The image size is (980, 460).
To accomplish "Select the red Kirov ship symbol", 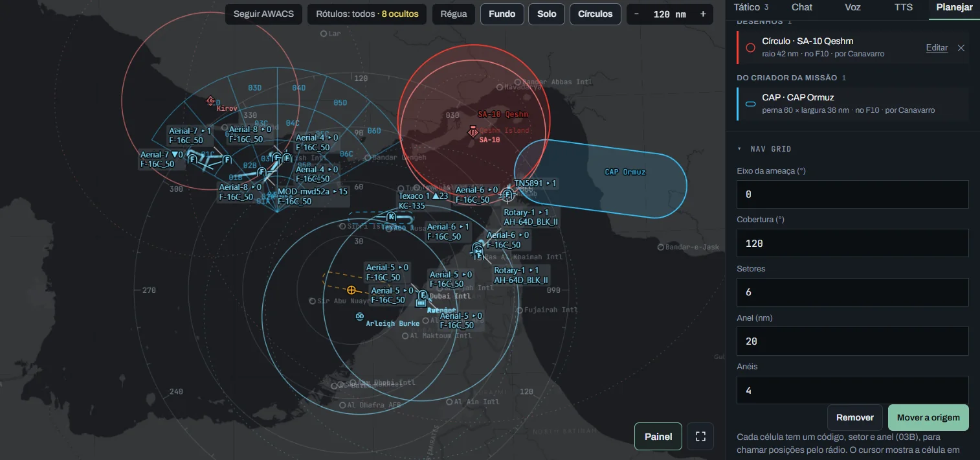I will pyautogui.click(x=210, y=101).
